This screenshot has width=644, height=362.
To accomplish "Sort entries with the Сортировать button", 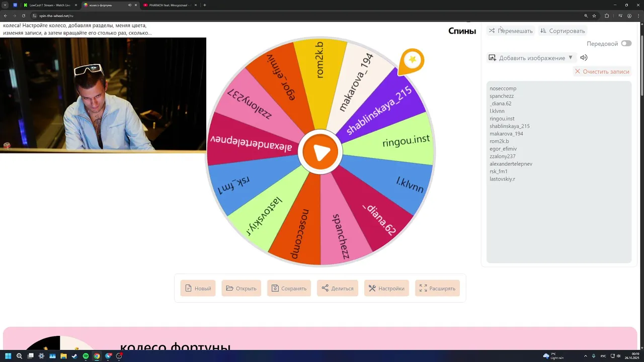I will click(562, 31).
